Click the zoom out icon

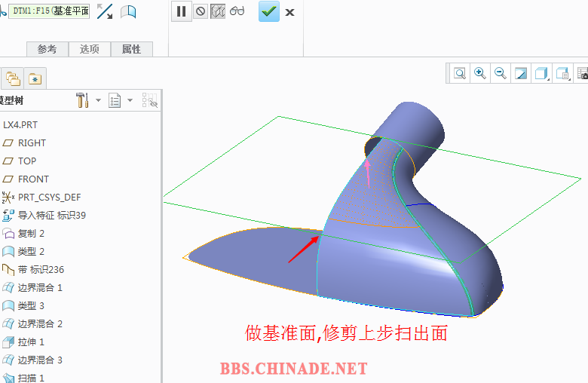coord(501,73)
